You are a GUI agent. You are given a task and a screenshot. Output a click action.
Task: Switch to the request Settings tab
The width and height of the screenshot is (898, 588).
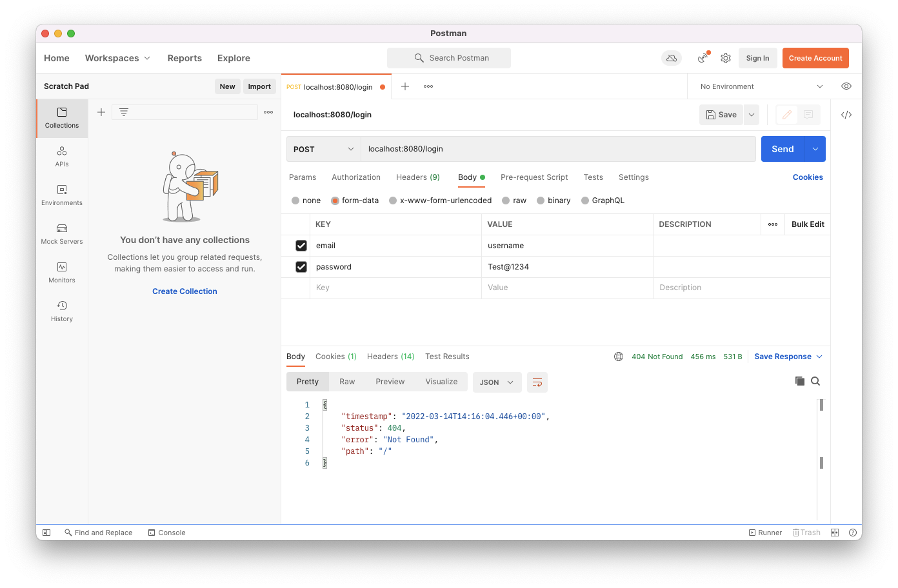click(634, 177)
